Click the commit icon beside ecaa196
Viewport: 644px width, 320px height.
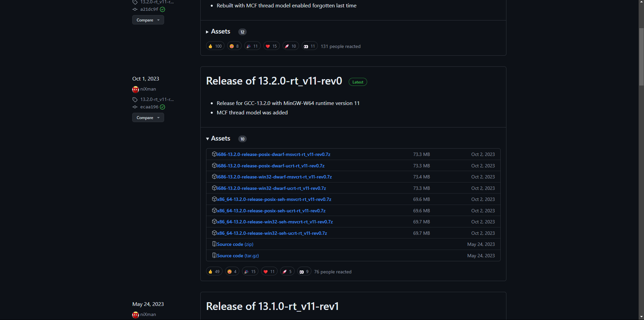coord(135,107)
